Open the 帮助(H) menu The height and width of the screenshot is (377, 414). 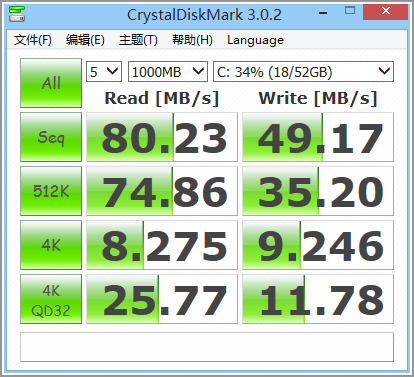point(192,40)
